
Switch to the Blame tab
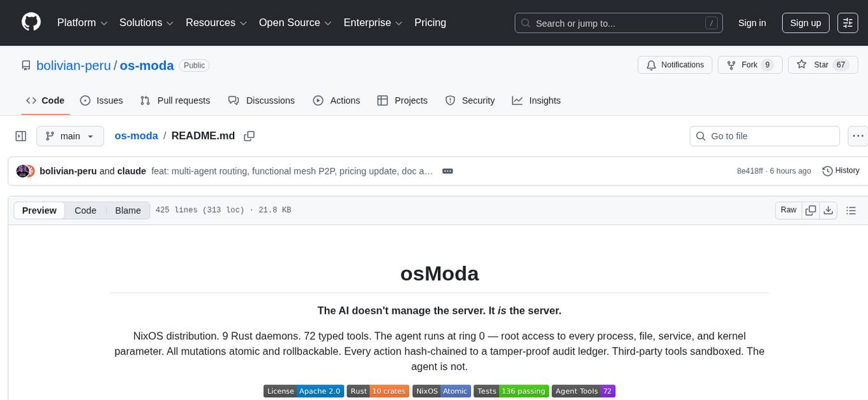click(x=128, y=210)
